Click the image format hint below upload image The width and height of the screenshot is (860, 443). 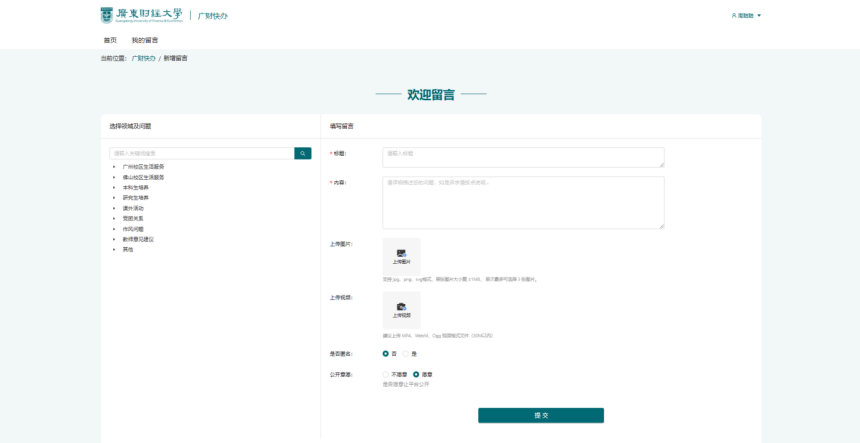tap(461, 280)
